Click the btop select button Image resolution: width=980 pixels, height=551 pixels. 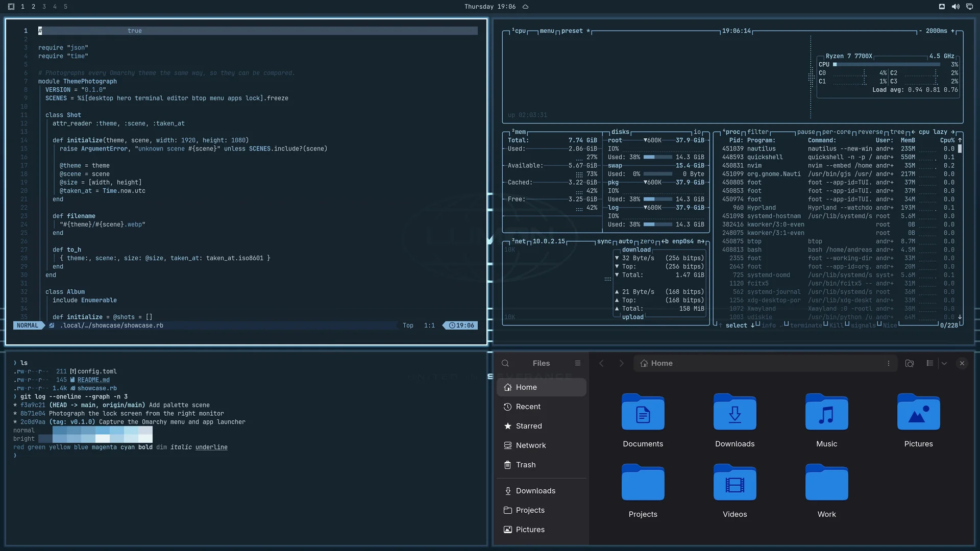[x=736, y=325]
